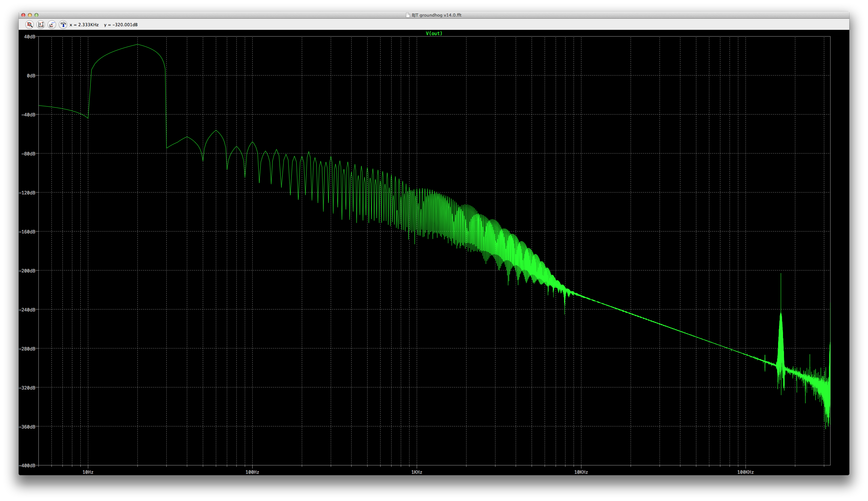This screenshot has width=868, height=501.
Task: Click the -400dB vertical axis label
Action: [27, 466]
